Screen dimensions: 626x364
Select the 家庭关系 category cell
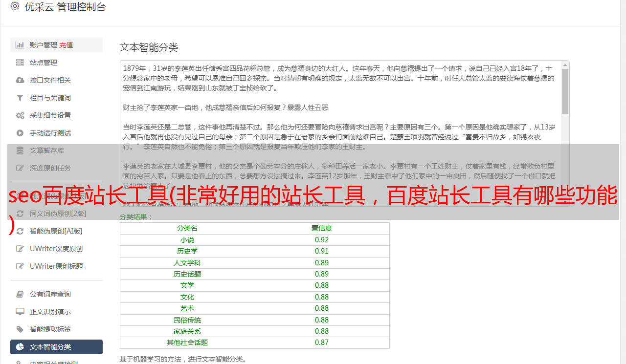[x=187, y=331]
